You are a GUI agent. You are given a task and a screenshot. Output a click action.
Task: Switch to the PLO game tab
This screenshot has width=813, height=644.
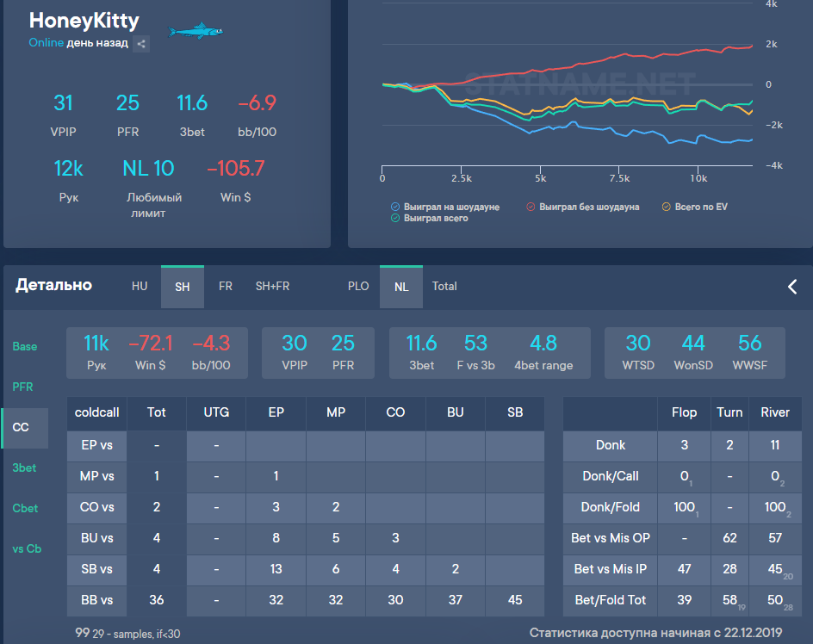point(358,287)
